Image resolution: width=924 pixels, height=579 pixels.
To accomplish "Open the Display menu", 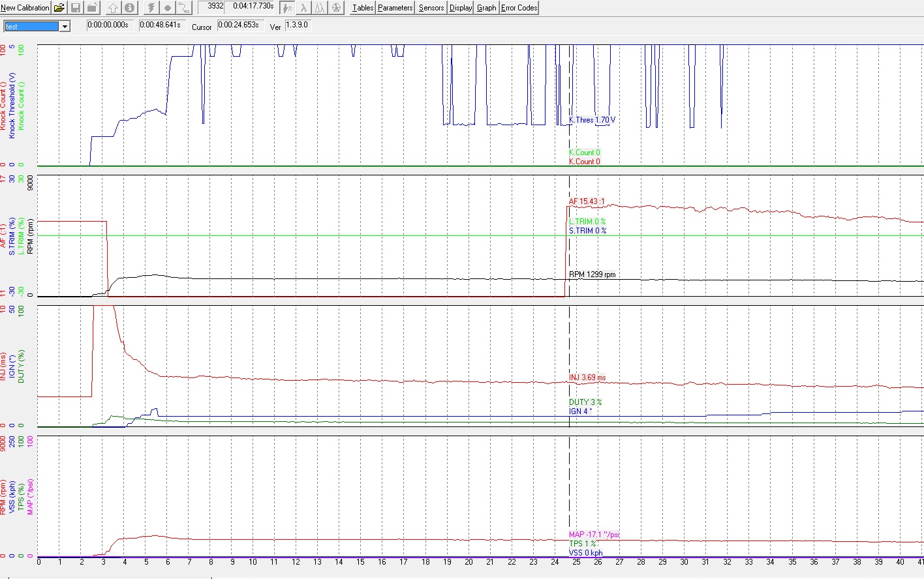I will coord(461,8).
